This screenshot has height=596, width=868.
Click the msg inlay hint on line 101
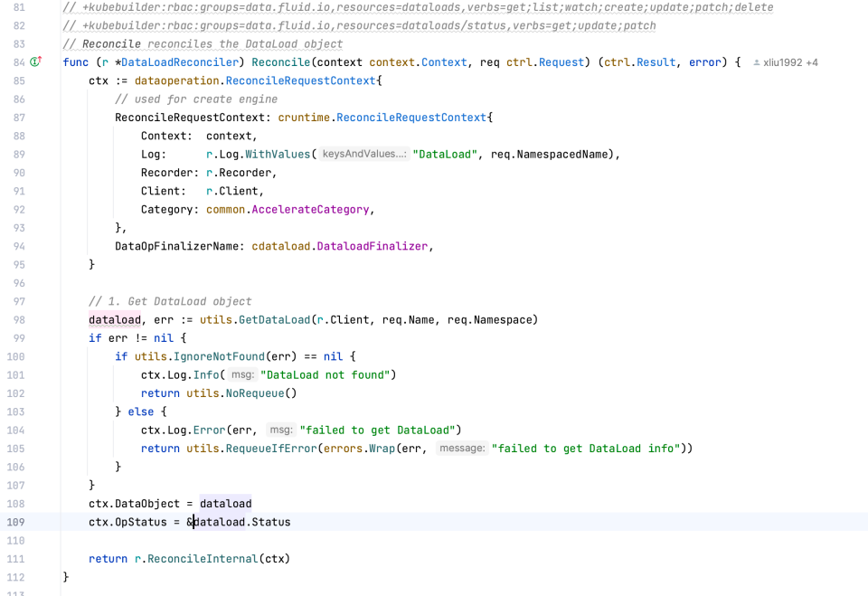point(242,375)
